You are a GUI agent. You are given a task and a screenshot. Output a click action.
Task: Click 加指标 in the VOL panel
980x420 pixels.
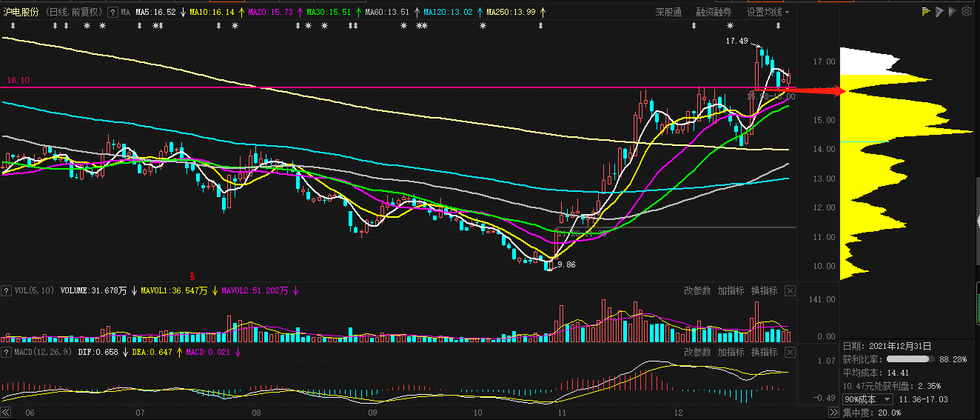click(x=731, y=291)
